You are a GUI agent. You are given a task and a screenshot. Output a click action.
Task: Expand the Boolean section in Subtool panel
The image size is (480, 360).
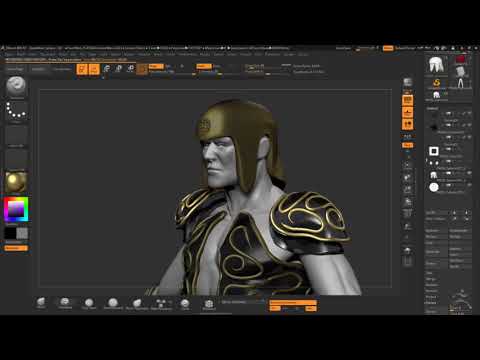(432, 285)
